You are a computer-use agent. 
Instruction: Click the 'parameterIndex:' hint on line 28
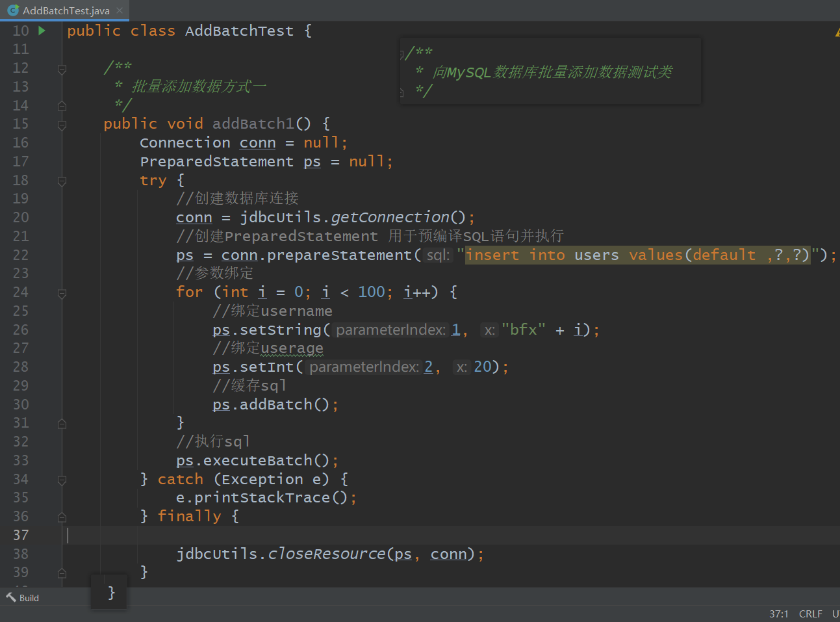pyautogui.click(x=364, y=367)
